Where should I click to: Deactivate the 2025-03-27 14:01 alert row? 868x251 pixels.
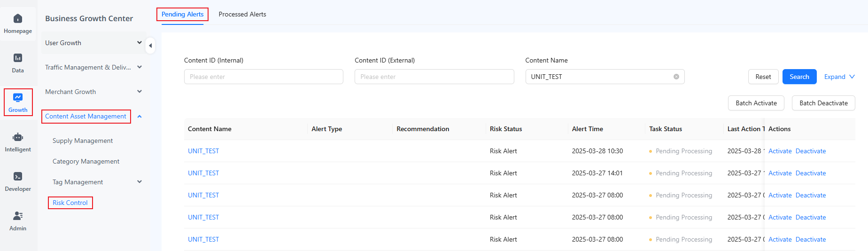pos(811,173)
